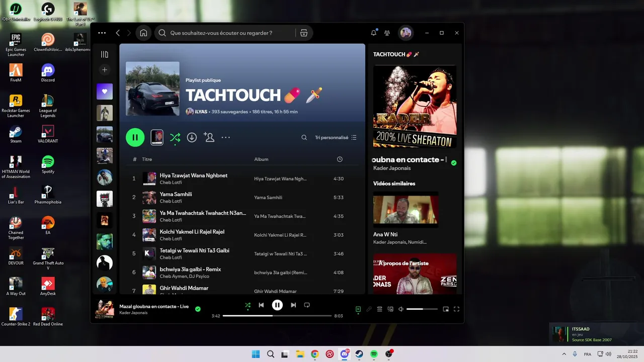Toggle the Now Playing view panel
The width and height of the screenshot is (644, 362).
pyautogui.click(x=358, y=309)
